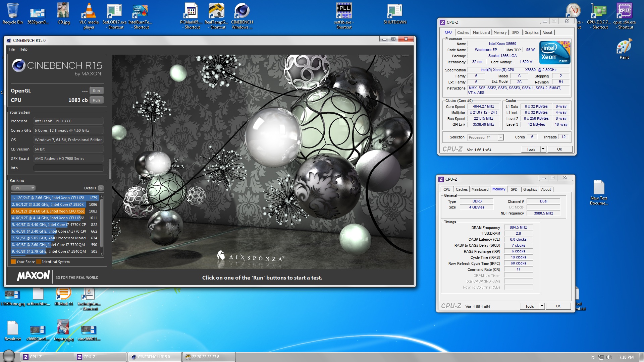The width and height of the screenshot is (644, 362).
Task: Open '22 20 22 22 23 8' taskbar window
Action: pyautogui.click(x=209, y=357)
